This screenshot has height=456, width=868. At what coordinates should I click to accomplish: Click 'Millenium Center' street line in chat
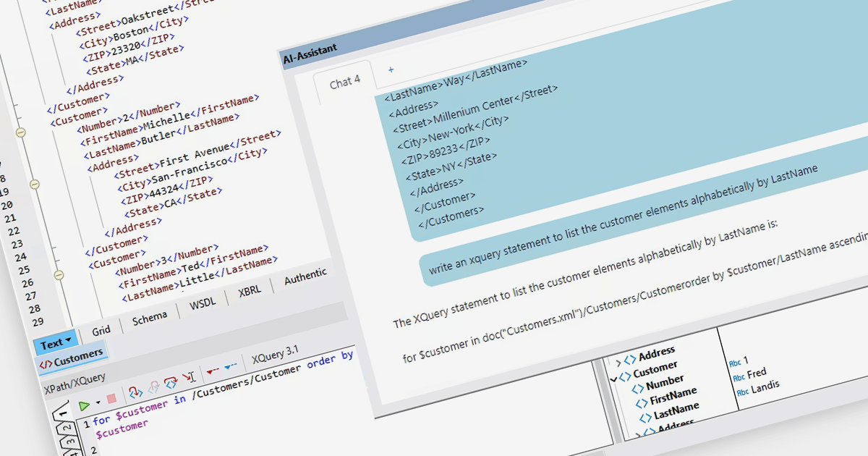coord(475,109)
